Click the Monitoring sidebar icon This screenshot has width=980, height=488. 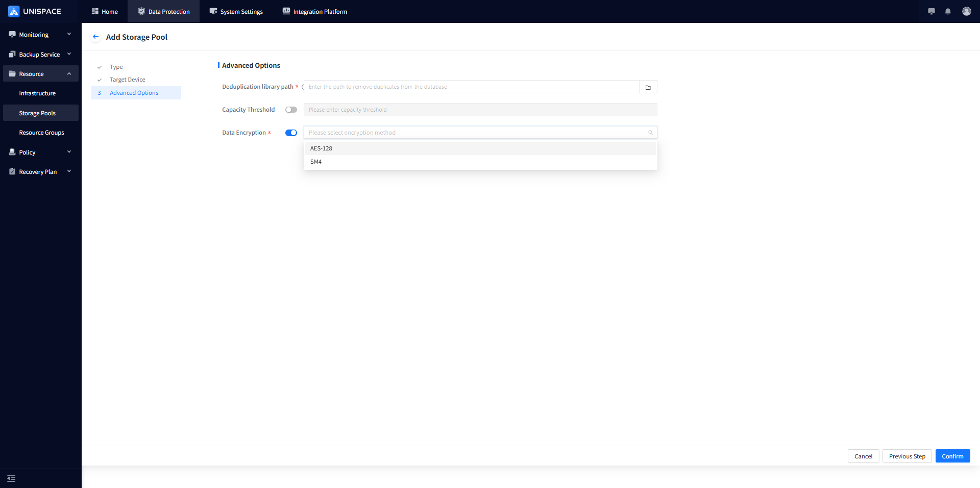pos(12,35)
